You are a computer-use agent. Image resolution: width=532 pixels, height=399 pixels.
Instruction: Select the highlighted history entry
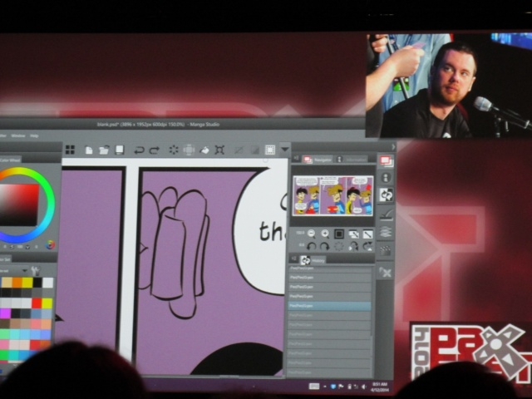330,306
